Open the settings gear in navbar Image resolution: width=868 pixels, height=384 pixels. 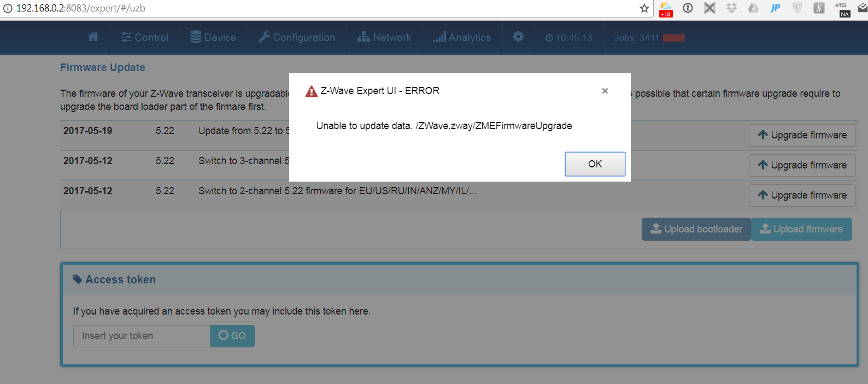pos(518,37)
